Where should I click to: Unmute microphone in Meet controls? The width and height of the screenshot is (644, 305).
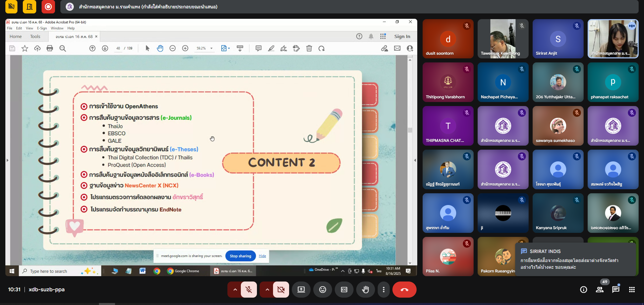249,290
